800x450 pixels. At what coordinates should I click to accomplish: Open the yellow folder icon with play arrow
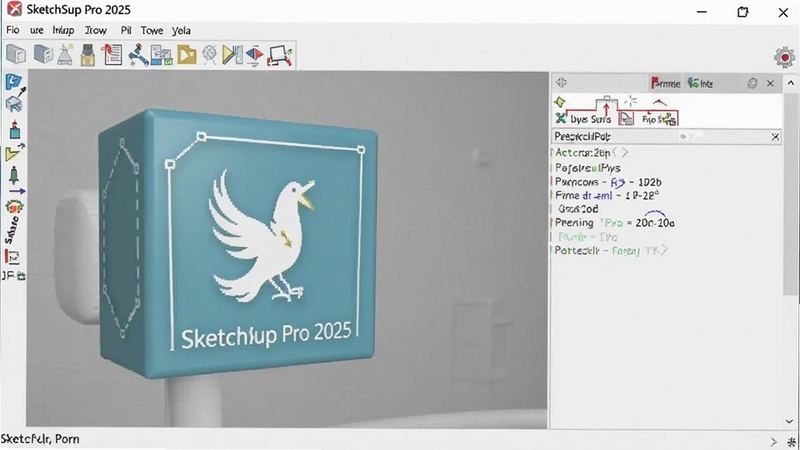coord(186,55)
